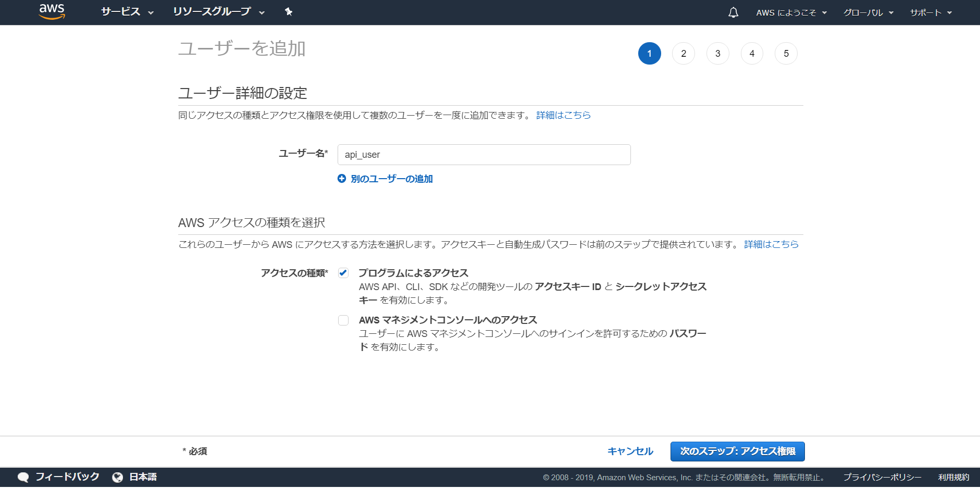The width and height of the screenshot is (980, 488).
Task: Open 詳細はこちら link under ユーザー詳細の設定
Action: 564,115
